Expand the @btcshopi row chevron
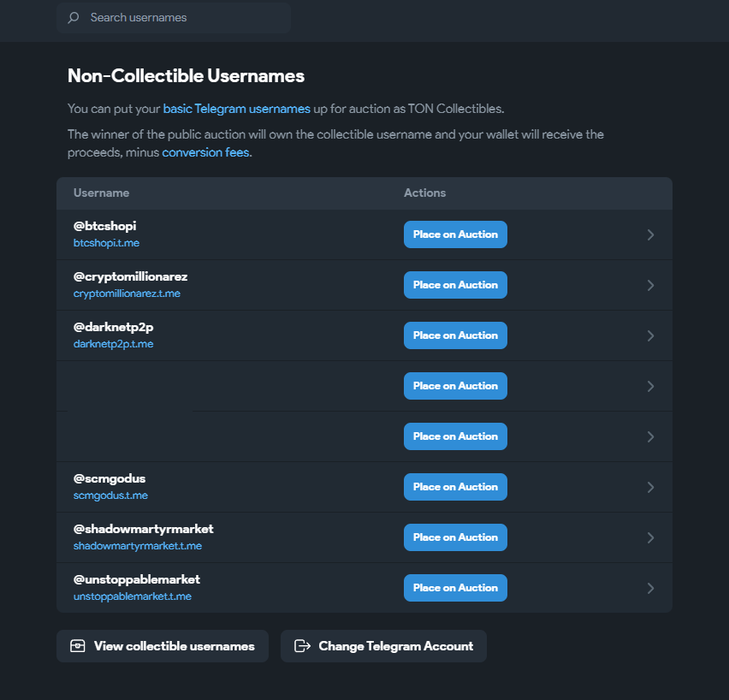The height and width of the screenshot is (700, 729). [x=650, y=234]
